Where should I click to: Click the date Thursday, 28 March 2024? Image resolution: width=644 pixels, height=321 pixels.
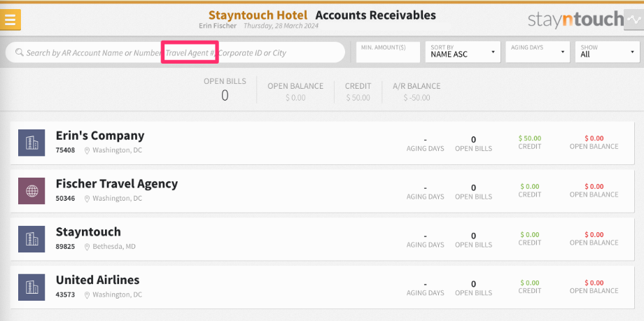coord(281,26)
